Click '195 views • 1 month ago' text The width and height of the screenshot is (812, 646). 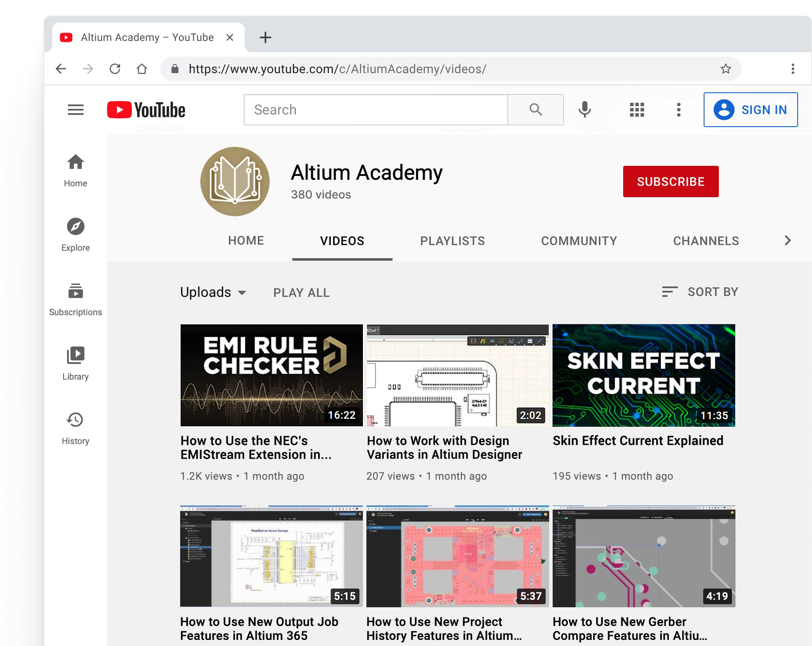pyautogui.click(x=613, y=476)
